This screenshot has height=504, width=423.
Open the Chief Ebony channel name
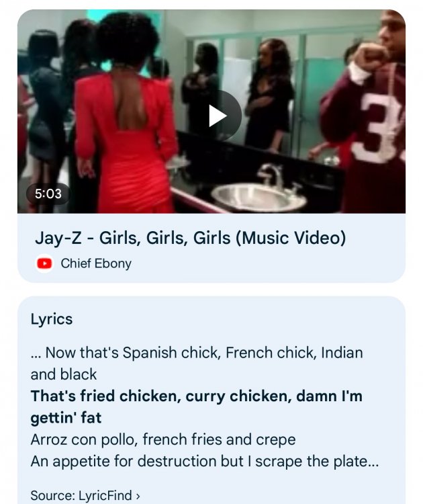(x=96, y=263)
